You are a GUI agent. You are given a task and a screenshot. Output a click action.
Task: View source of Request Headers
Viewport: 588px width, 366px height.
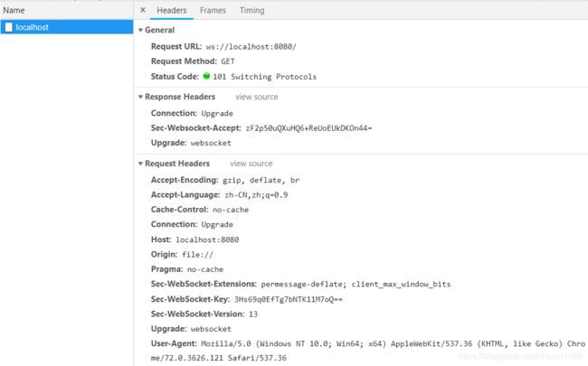pos(251,164)
